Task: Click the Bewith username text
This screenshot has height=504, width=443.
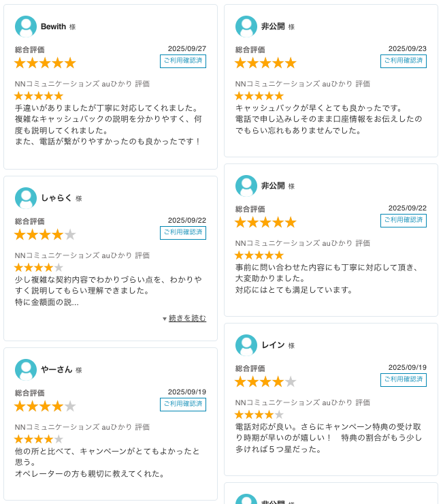Action: point(53,27)
